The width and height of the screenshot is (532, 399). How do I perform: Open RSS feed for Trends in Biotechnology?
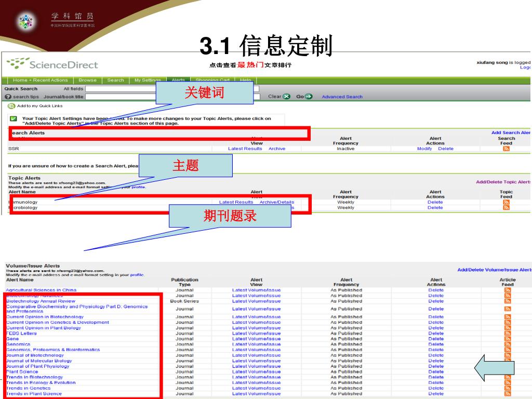pyautogui.click(x=508, y=377)
